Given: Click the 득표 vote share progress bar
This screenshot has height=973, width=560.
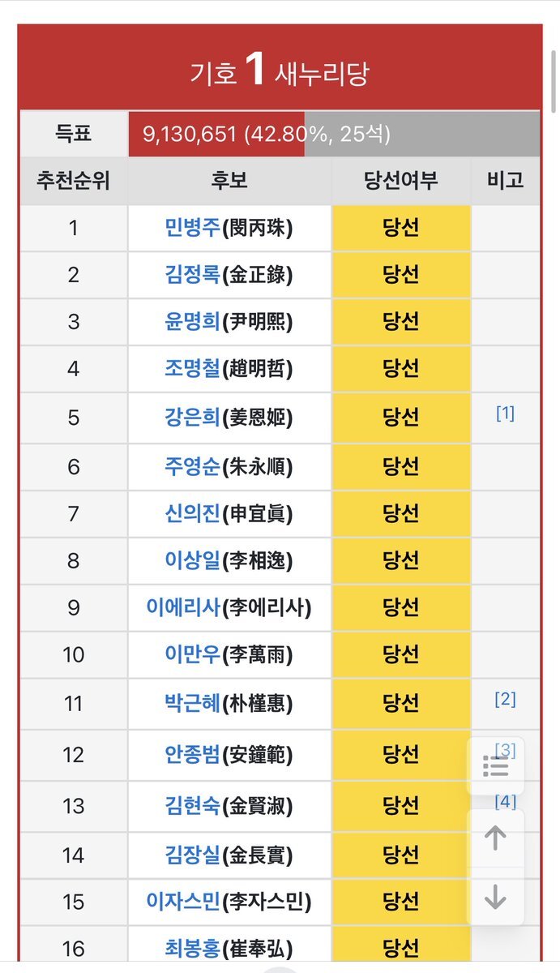Looking at the screenshot, I should click(x=334, y=134).
